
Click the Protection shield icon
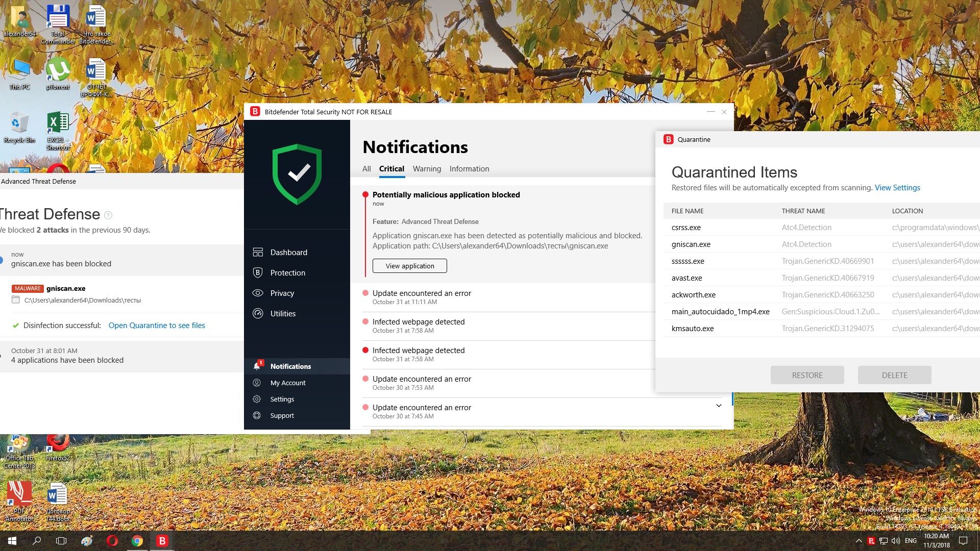pos(258,273)
